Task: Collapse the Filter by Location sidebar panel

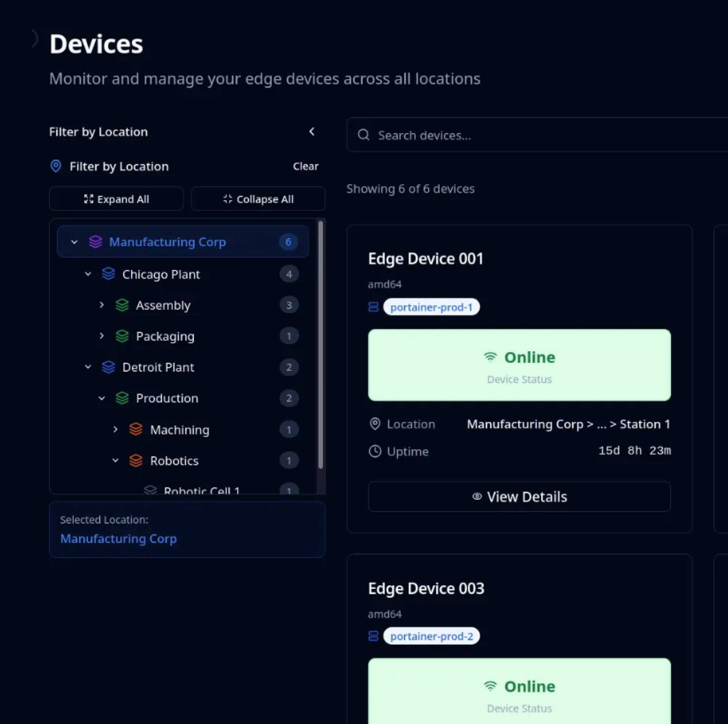Action: pos(312,132)
